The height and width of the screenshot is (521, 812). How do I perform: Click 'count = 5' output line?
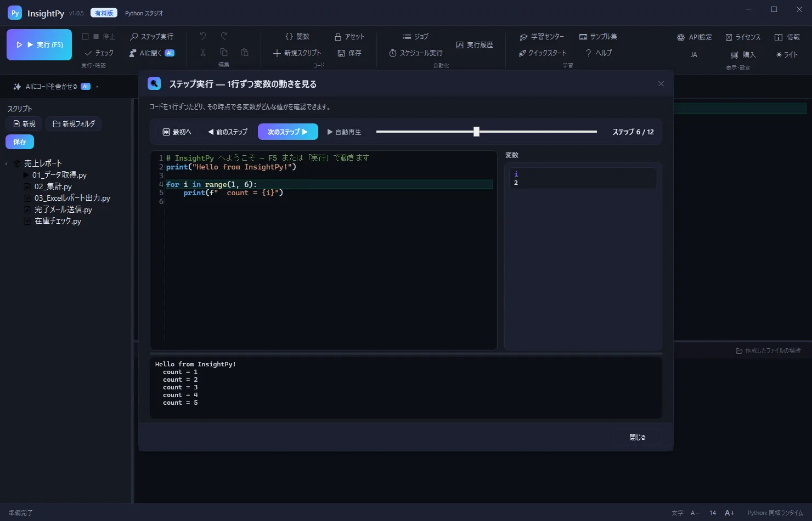tap(180, 403)
